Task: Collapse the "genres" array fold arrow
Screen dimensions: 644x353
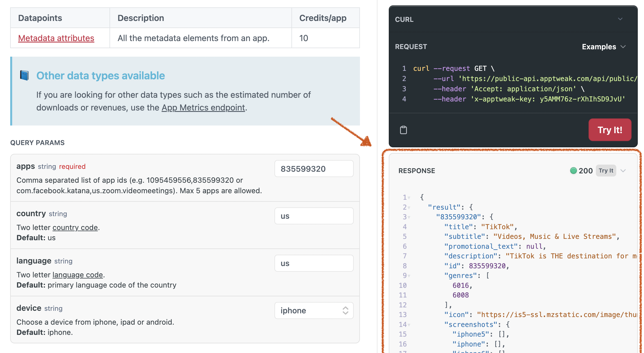Action: click(x=409, y=276)
